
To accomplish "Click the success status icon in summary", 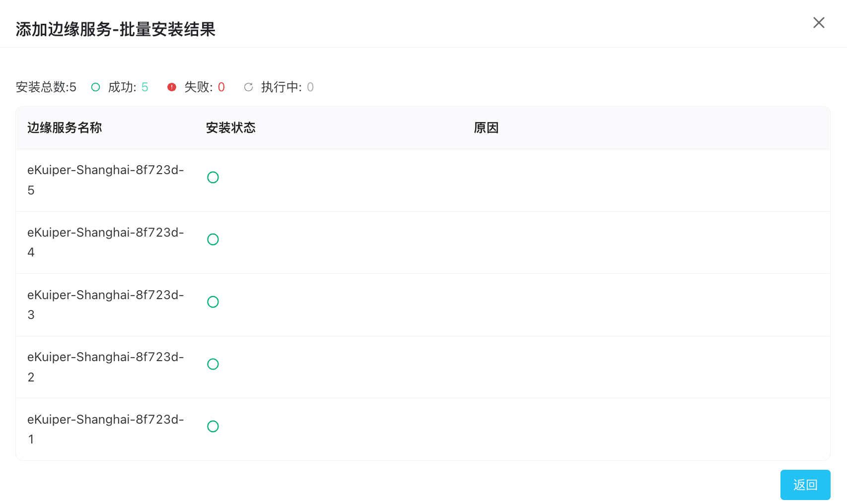I will [96, 87].
